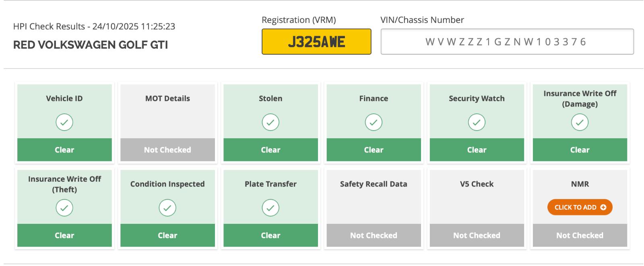Screen dimensions: 644x266
Task: Click the Clear bar under Finance
Action: point(374,150)
